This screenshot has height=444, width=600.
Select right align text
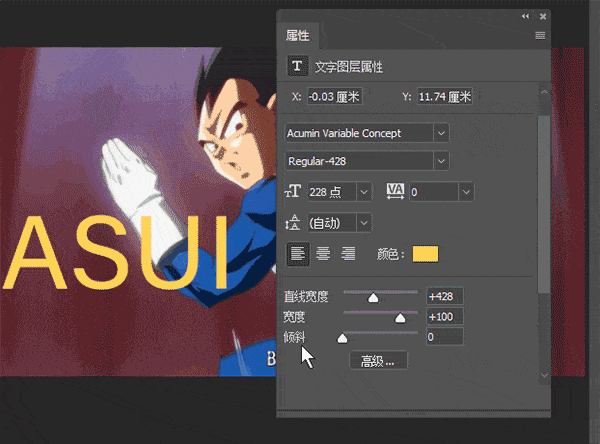pyautogui.click(x=348, y=254)
